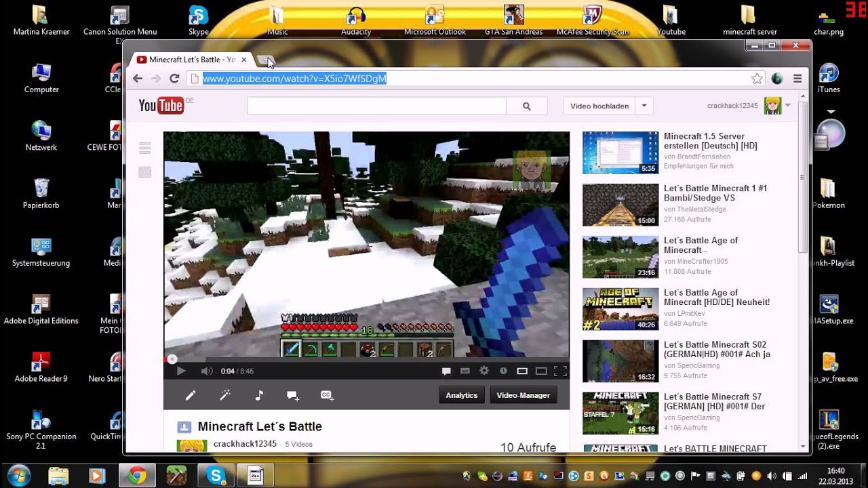
Task: Open 23:16 Let's Battle Age of Minecraft thumbnail
Action: [620, 257]
